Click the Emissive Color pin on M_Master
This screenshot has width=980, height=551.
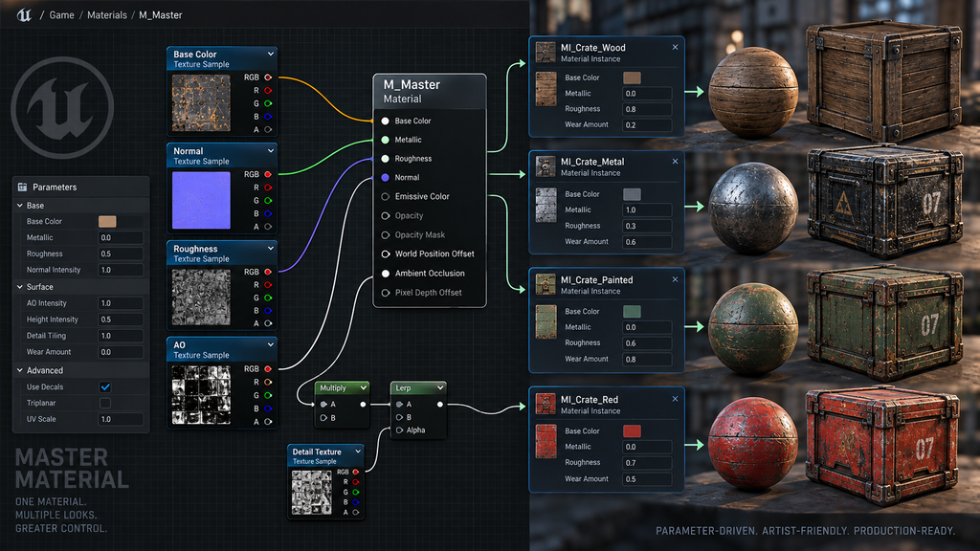point(385,196)
